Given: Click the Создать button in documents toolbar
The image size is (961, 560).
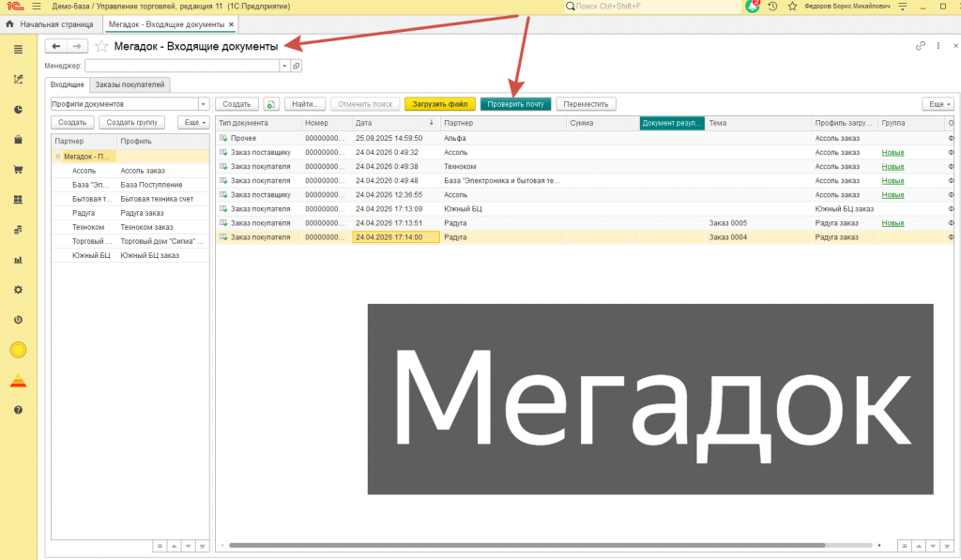Looking at the screenshot, I should 236,104.
